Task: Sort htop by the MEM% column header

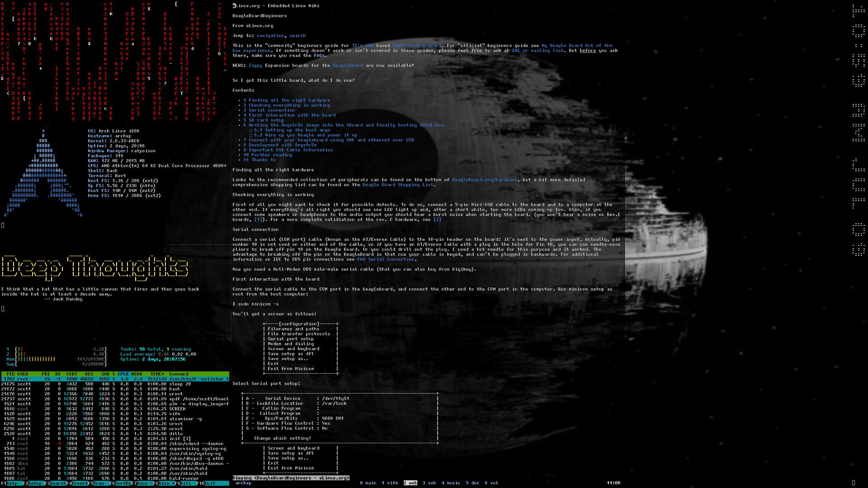Action: click(137, 374)
